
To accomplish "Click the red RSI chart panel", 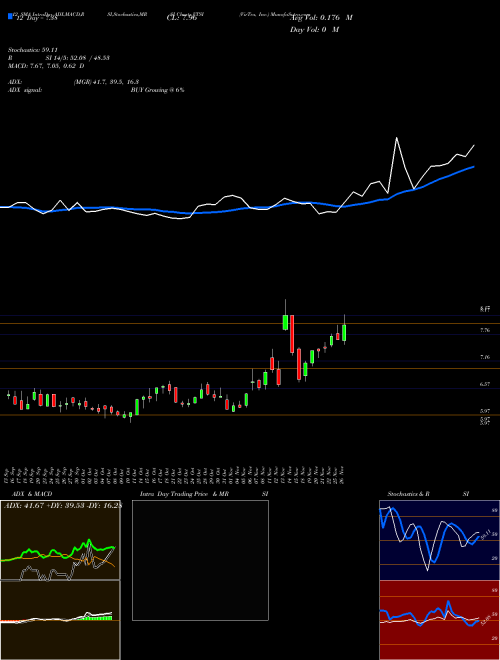I will [x=439, y=620].
